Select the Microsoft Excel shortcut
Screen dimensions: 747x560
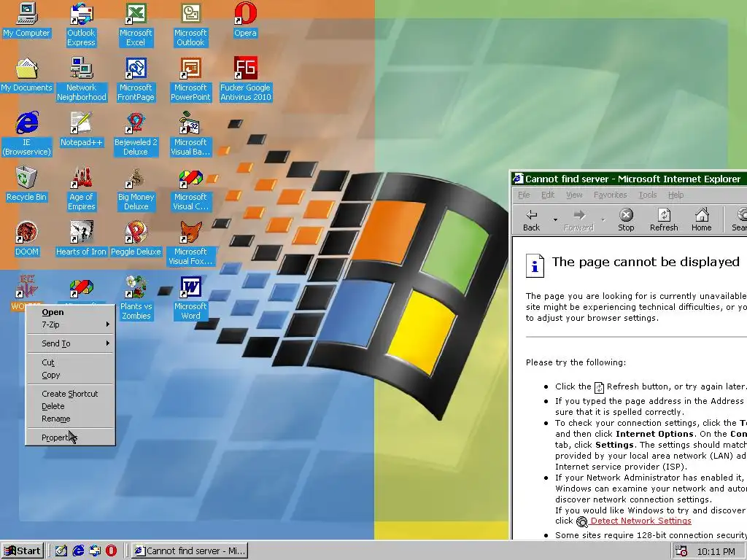pos(136,25)
